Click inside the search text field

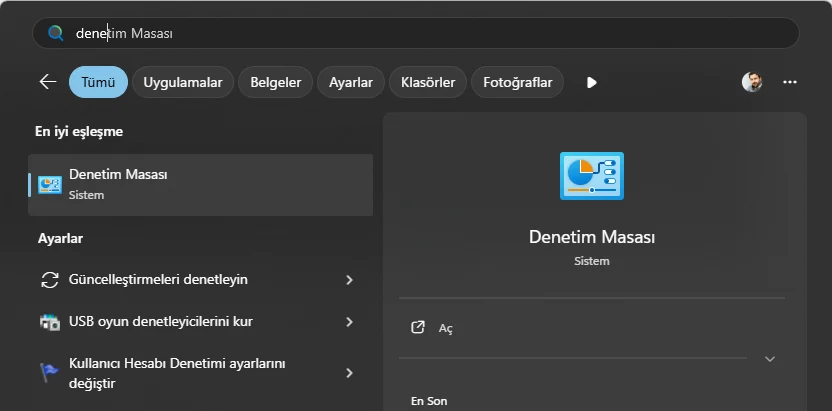click(x=415, y=33)
